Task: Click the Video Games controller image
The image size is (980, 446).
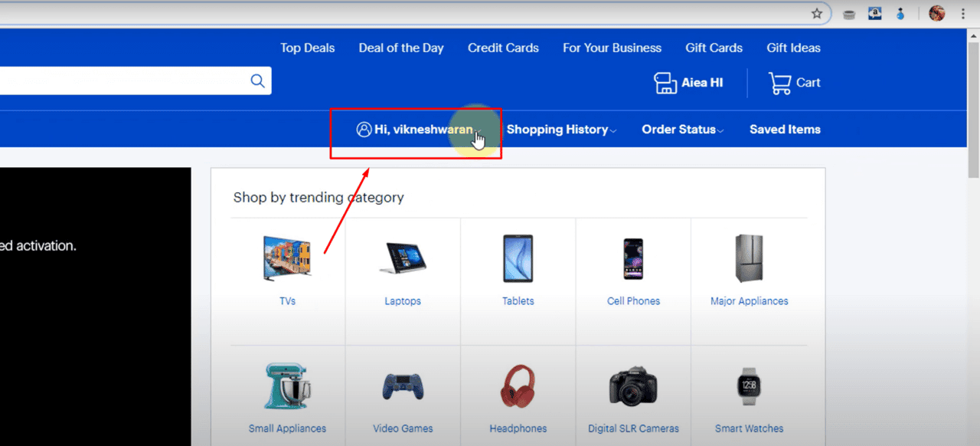Action: point(403,387)
